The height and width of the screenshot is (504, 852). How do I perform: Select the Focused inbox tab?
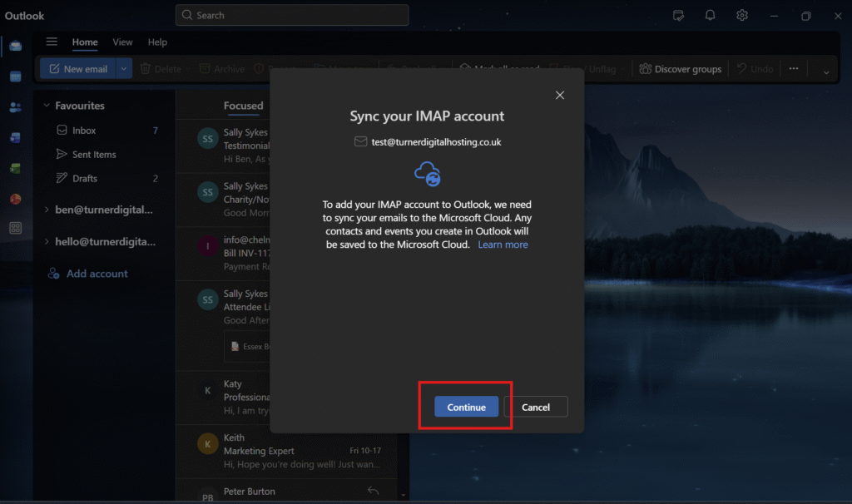tap(243, 106)
